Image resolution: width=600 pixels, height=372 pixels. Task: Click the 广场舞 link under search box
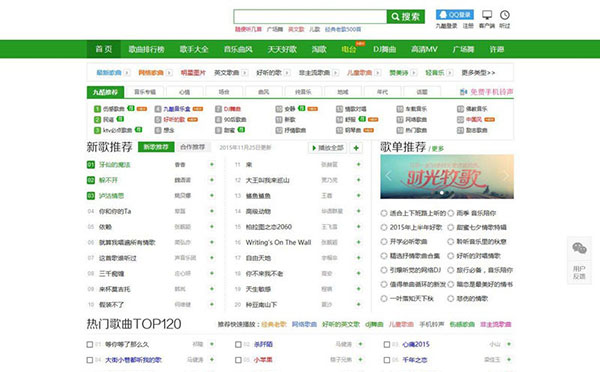pos(275,29)
